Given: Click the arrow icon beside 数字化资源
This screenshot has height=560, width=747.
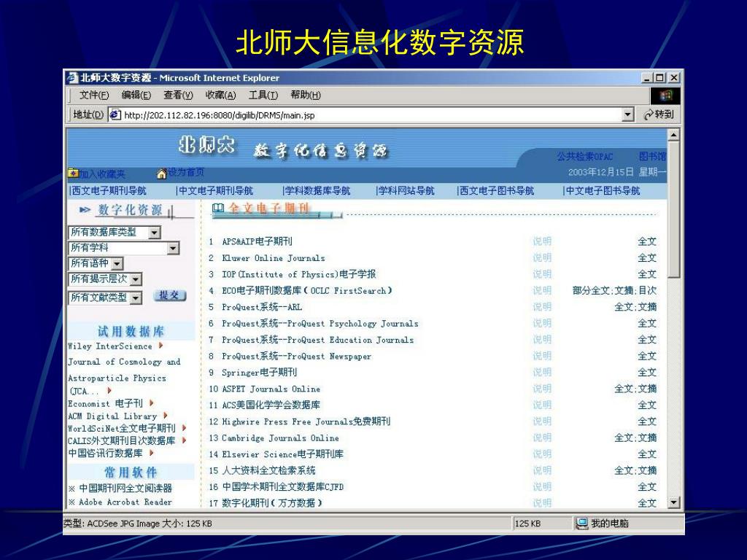Looking at the screenshot, I should (85, 209).
